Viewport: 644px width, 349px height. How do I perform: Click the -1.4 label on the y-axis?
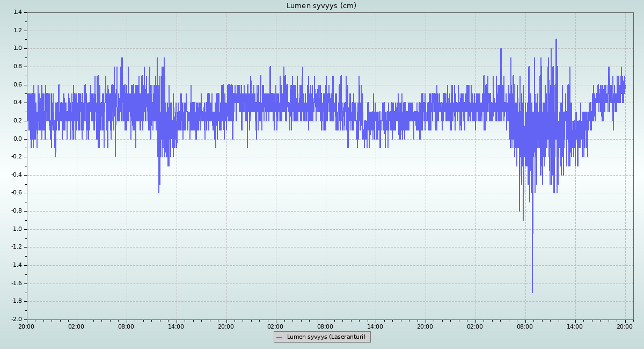click(17, 265)
